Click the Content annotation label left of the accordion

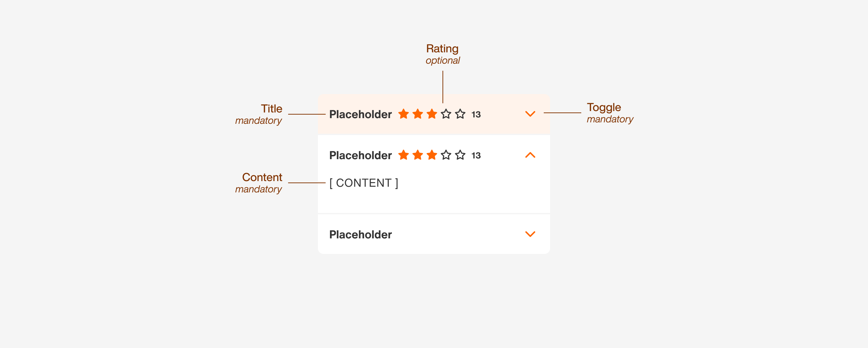[262, 177]
